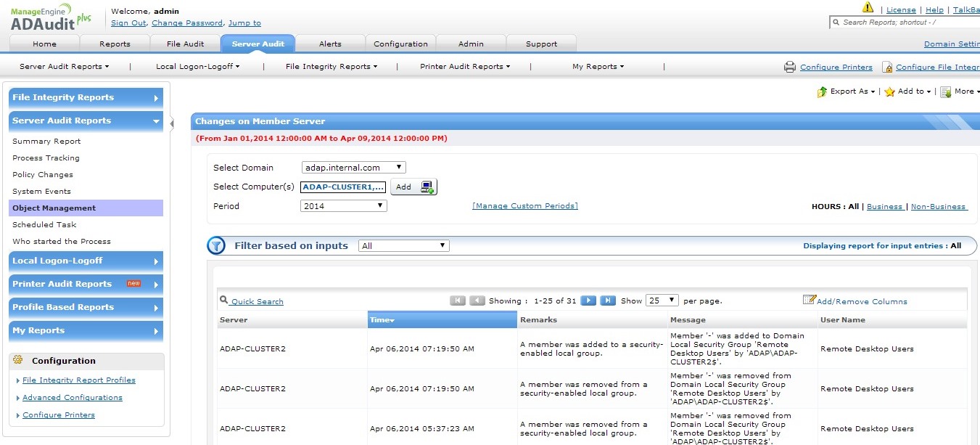Screen dimensions: 980x445
Task: Go to next results page
Action: point(589,301)
